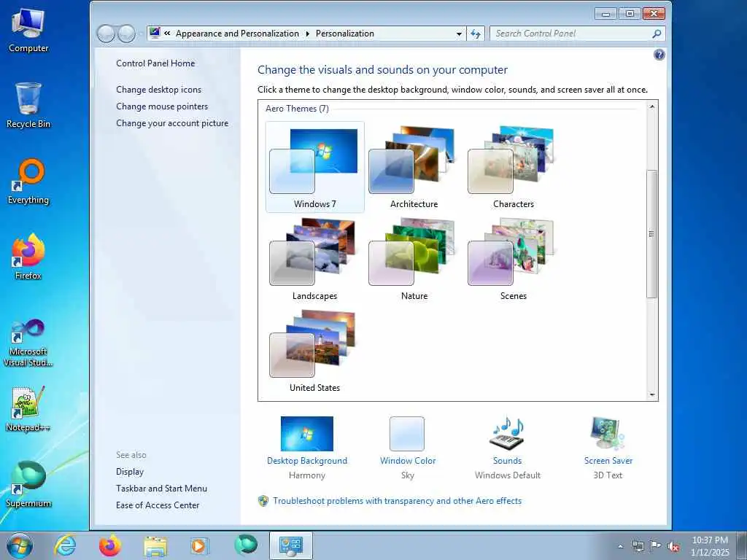The width and height of the screenshot is (747, 560).
Task: Pick the Scenes theme
Action: click(x=513, y=259)
